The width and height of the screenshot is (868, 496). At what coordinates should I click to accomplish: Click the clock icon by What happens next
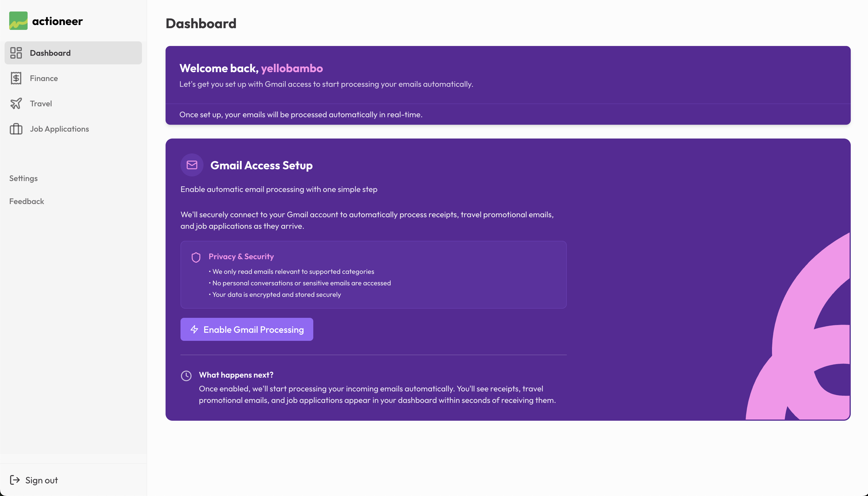pyautogui.click(x=186, y=376)
